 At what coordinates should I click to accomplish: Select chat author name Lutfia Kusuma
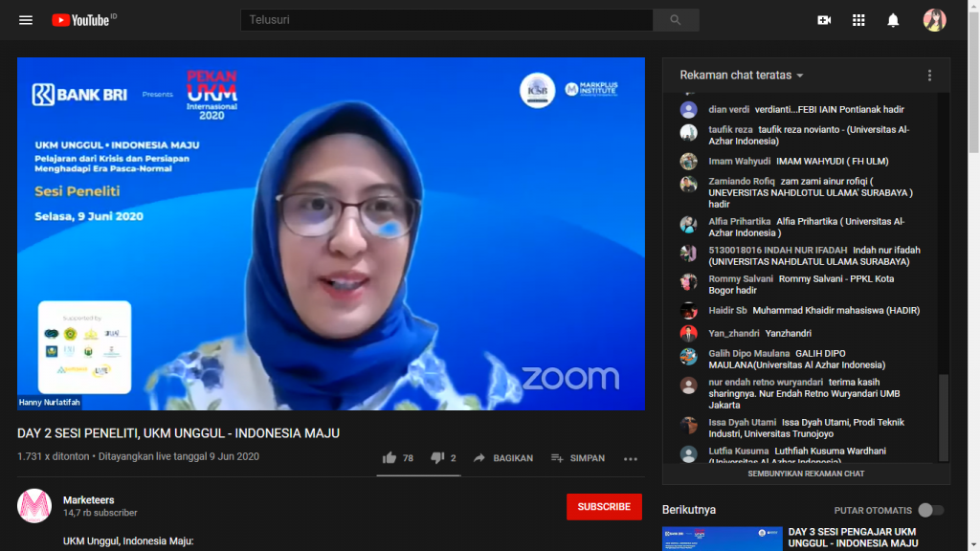739,452
